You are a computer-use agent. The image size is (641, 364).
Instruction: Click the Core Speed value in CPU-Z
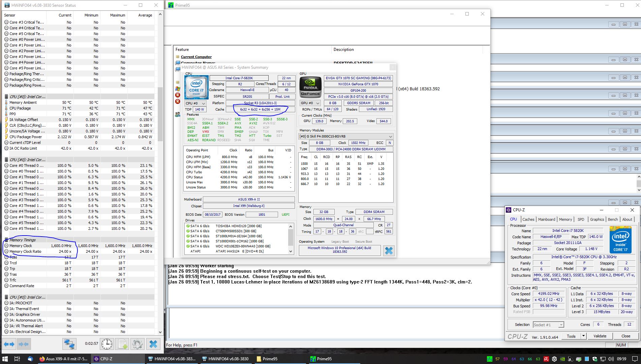tap(549, 294)
